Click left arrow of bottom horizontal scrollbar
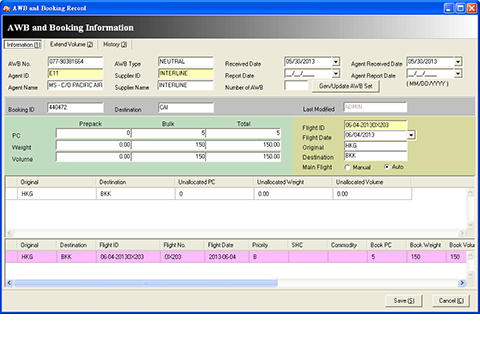 9,283
